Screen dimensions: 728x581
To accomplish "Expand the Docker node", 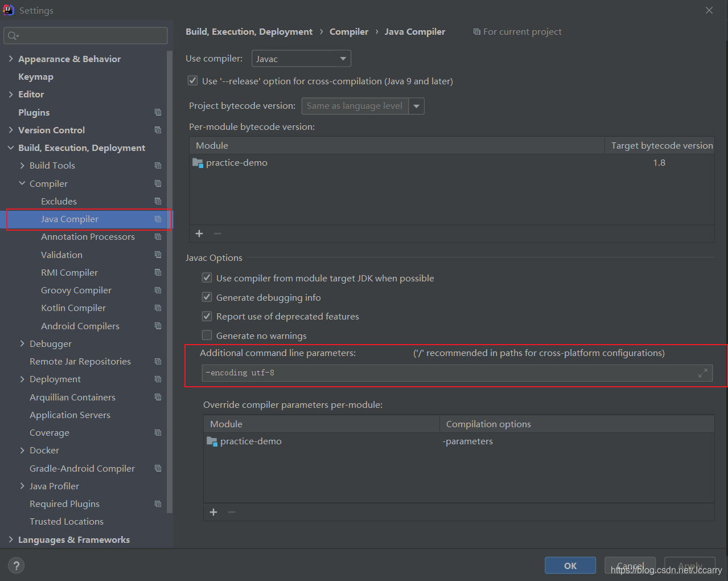I will pyautogui.click(x=22, y=451).
